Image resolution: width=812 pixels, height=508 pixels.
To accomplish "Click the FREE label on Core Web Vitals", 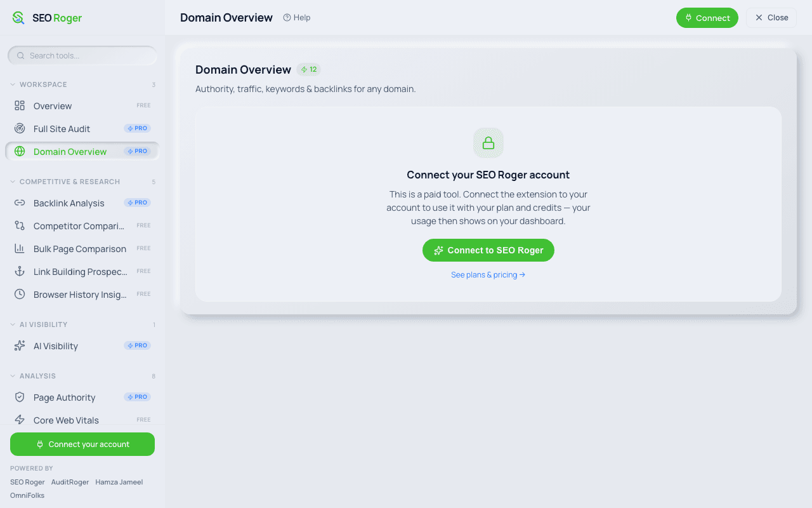I will point(143,420).
